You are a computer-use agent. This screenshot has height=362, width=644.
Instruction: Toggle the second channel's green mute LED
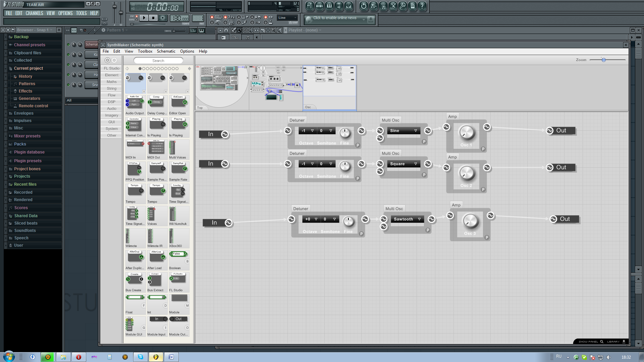68,55
